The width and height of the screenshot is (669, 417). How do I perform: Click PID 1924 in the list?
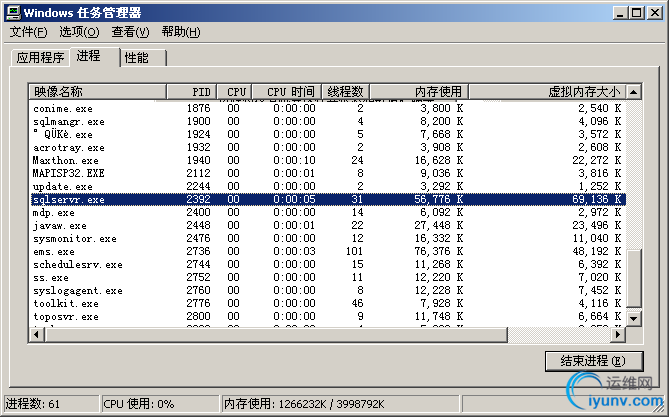click(198, 134)
